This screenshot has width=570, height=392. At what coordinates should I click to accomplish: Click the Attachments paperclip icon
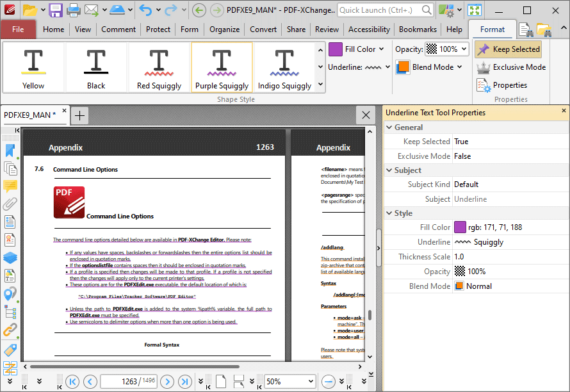click(x=10, y=204)
